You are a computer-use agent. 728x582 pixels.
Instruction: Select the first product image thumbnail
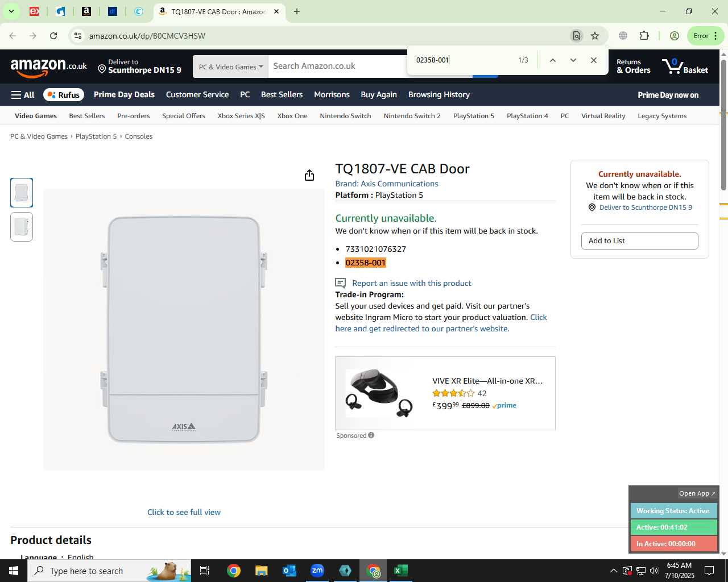[22, 192]
